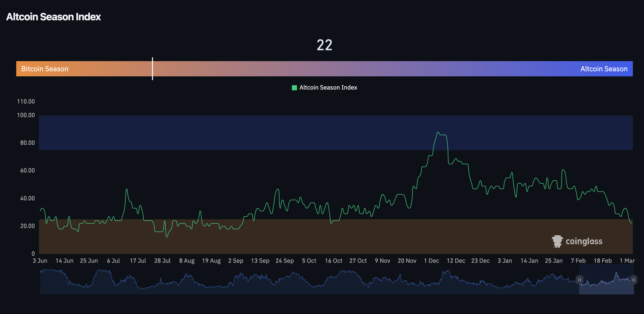Click the 1 Dec date label on the x-axis
This screenshot has width=644, height=314.
tap(431, 260)
